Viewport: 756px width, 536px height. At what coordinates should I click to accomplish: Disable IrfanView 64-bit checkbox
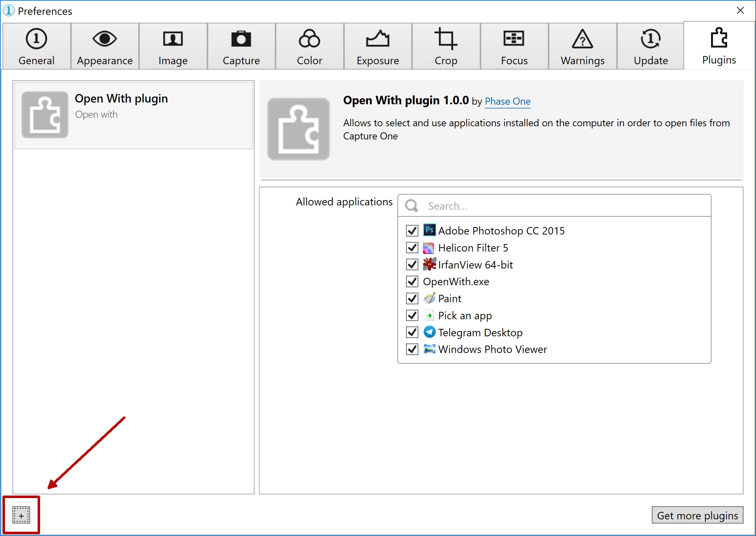coord(412,265)
